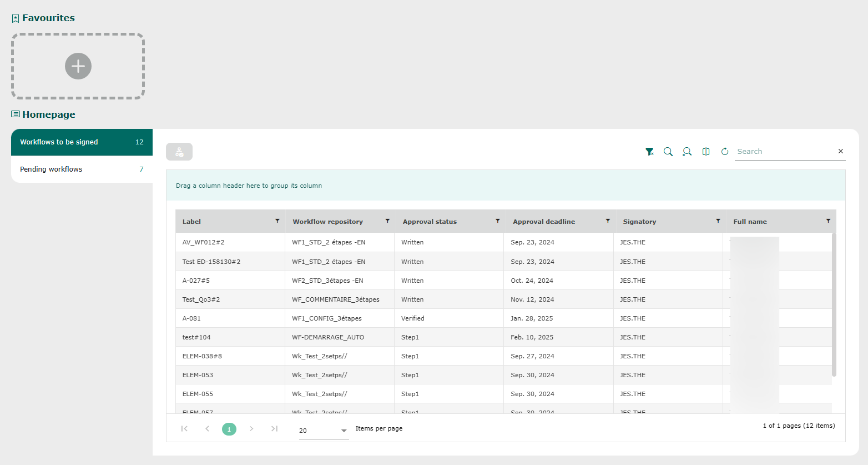This screenshot has height=465, width=868.
Task: Add a favourite with plus icon
Action: tap(78, 66)
